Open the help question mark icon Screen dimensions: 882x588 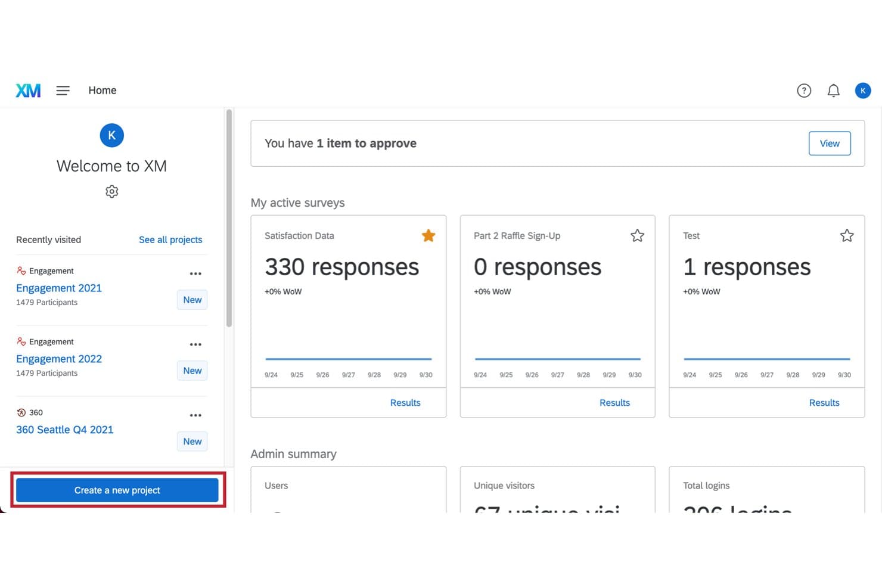click(x=804, y=91)
